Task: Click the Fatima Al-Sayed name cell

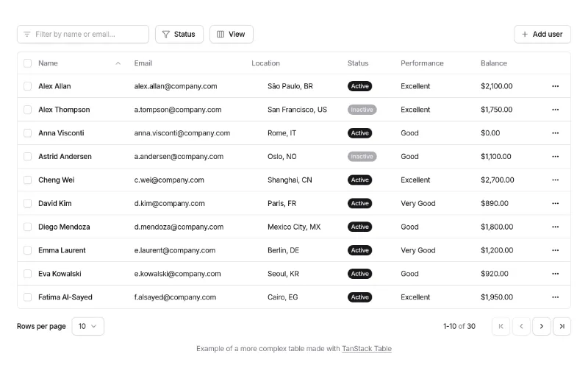Action: click(65, 297)
